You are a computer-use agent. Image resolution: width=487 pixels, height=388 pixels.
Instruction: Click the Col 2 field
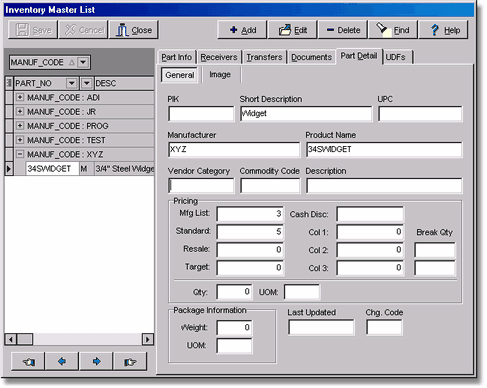pyautogui.click(x=370, y=250)
